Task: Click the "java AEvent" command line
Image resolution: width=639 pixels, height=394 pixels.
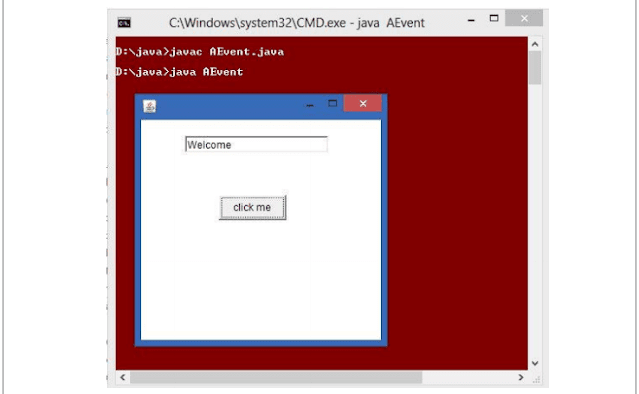Action: (x=179, y=72)
